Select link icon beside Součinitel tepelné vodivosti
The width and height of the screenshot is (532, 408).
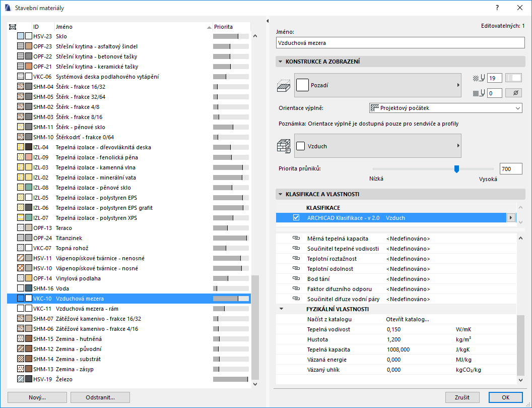[x=296, y=249]
